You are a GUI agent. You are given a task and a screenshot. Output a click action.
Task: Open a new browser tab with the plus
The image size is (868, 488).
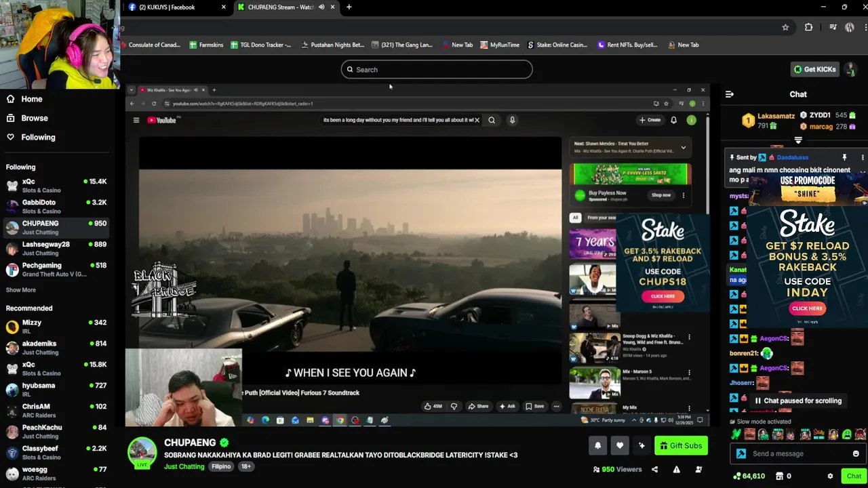[x=349, y=7]
